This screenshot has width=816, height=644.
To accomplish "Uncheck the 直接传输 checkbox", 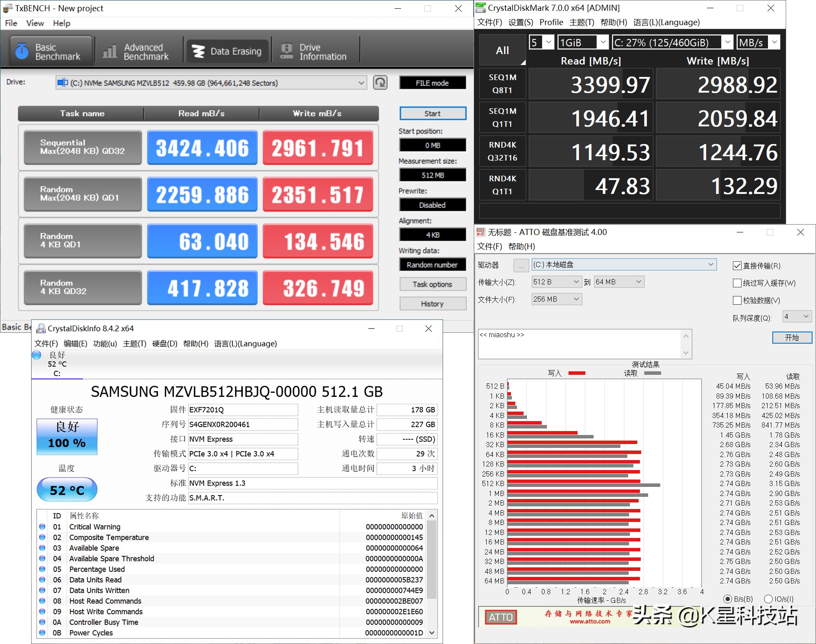I will (737, 266).
